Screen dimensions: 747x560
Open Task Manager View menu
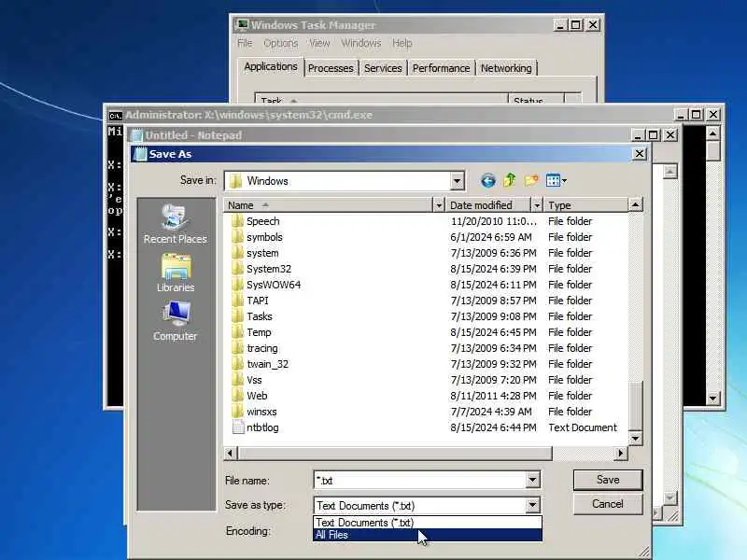[319, 43]
